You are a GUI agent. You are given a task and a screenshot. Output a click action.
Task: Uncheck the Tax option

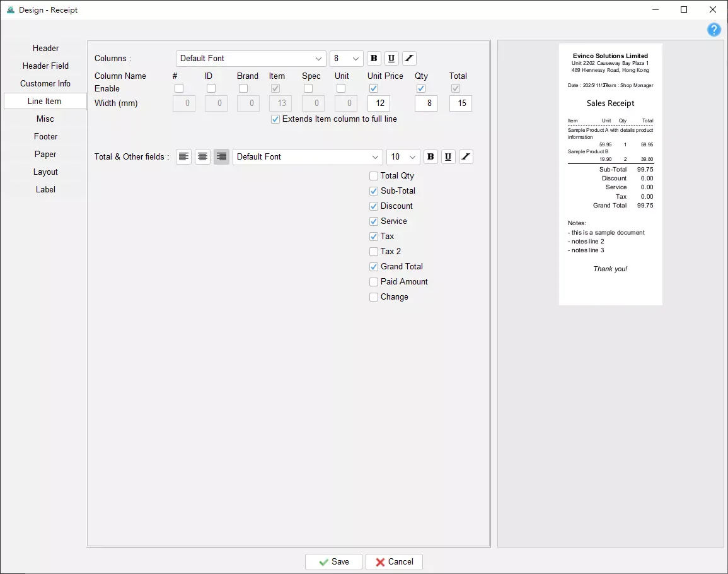(x=374, y=237)
